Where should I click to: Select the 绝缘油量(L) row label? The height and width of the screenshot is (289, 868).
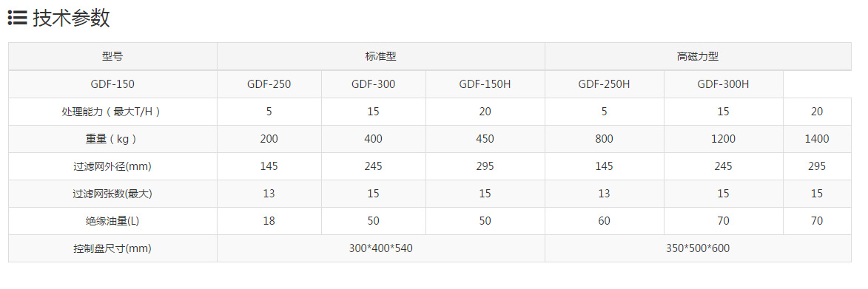[112, 221]
